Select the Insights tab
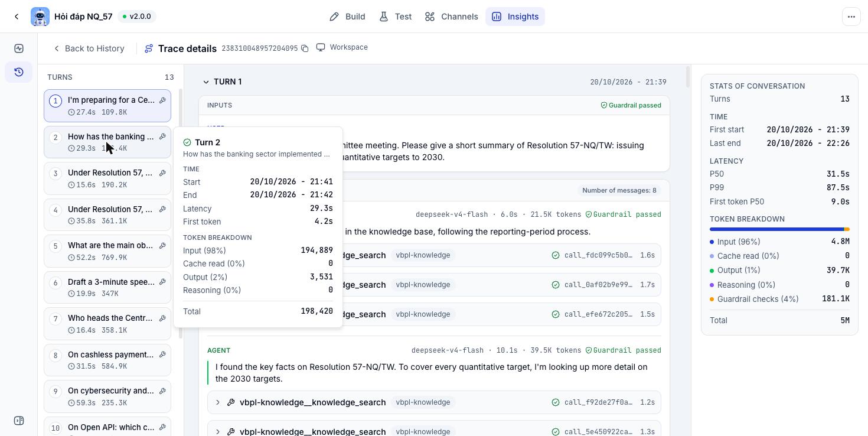This screenshot has width=868, height=436. 515,17
